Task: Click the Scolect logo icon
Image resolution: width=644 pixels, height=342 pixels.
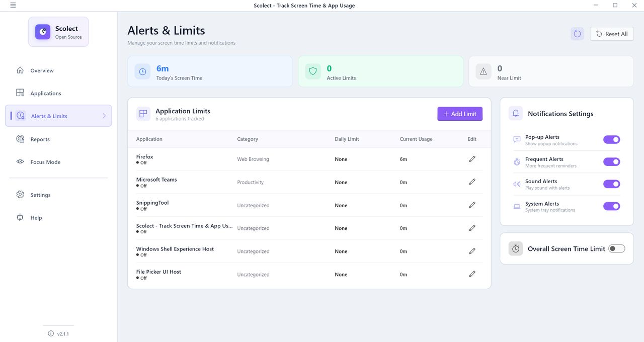Action: pyautogui.click(x=43, y=32)
